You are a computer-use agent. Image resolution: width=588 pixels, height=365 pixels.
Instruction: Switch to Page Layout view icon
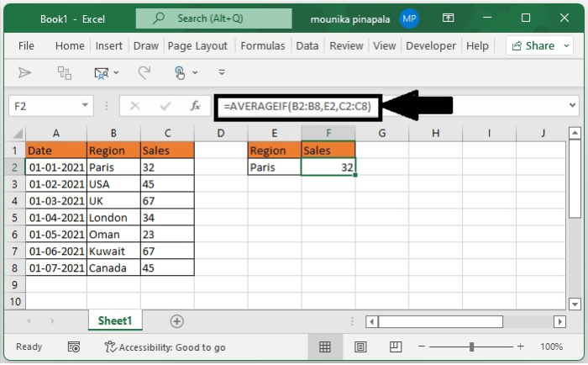(x=360, y=346)
